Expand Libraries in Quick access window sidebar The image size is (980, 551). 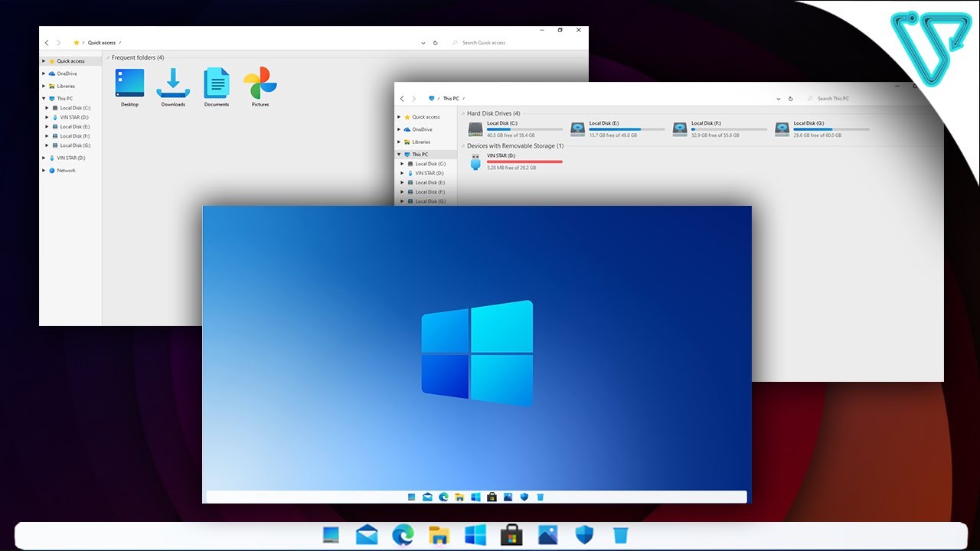point(44,86)
